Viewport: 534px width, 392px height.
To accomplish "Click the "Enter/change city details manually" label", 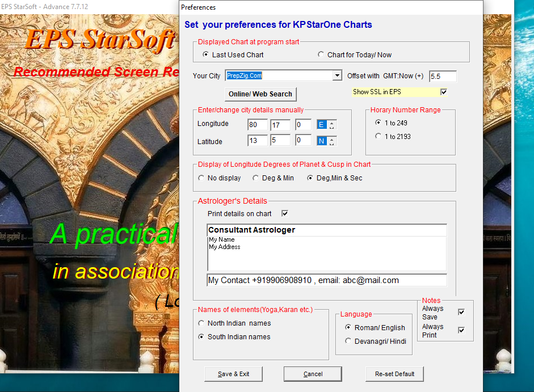I will click(251, 109).
